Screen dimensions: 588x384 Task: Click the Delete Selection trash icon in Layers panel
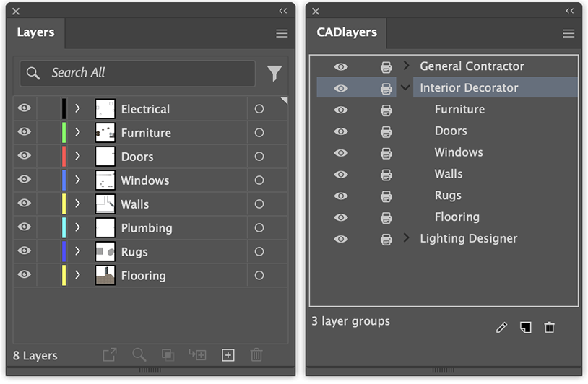pos(256,354)
